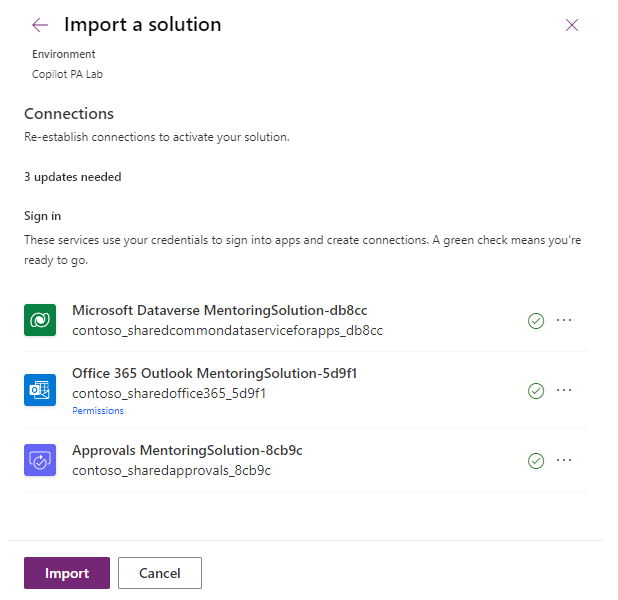Close the Import a solution panel
The width and height of the screenshot is (618, 600).
(x=572, y=25)
